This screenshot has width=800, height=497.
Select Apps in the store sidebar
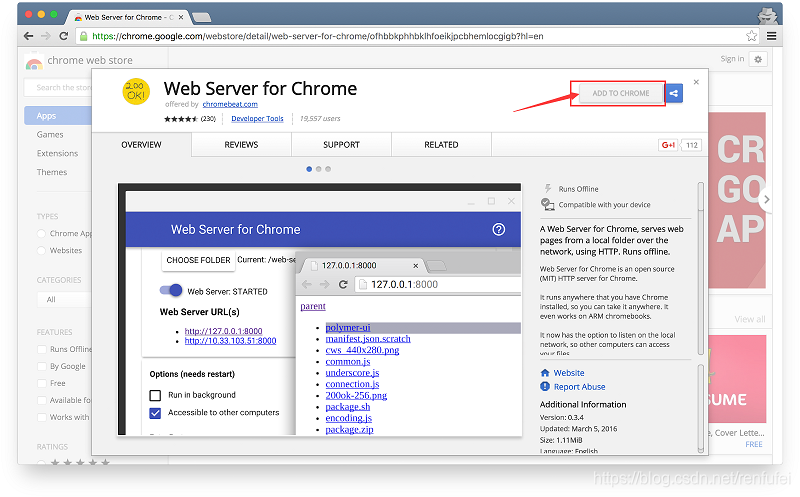[x=58, y=116]
